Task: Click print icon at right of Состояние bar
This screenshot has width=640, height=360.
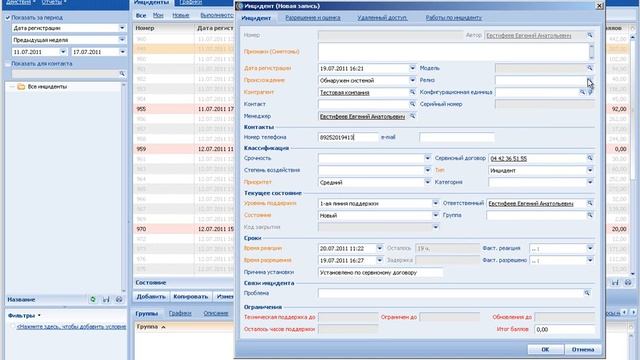Action: [x=628, y=282]
